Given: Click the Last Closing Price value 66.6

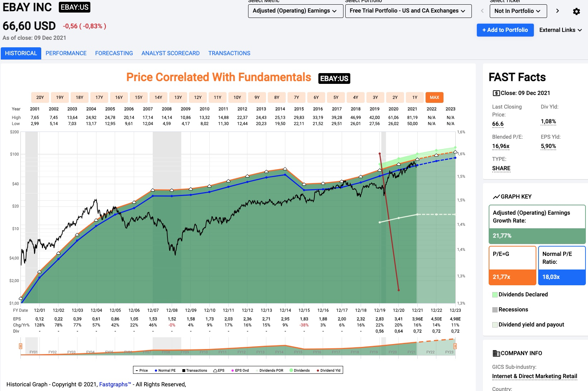Looking at the screenshot, I should pyautogui.click(x=498, y=124).
